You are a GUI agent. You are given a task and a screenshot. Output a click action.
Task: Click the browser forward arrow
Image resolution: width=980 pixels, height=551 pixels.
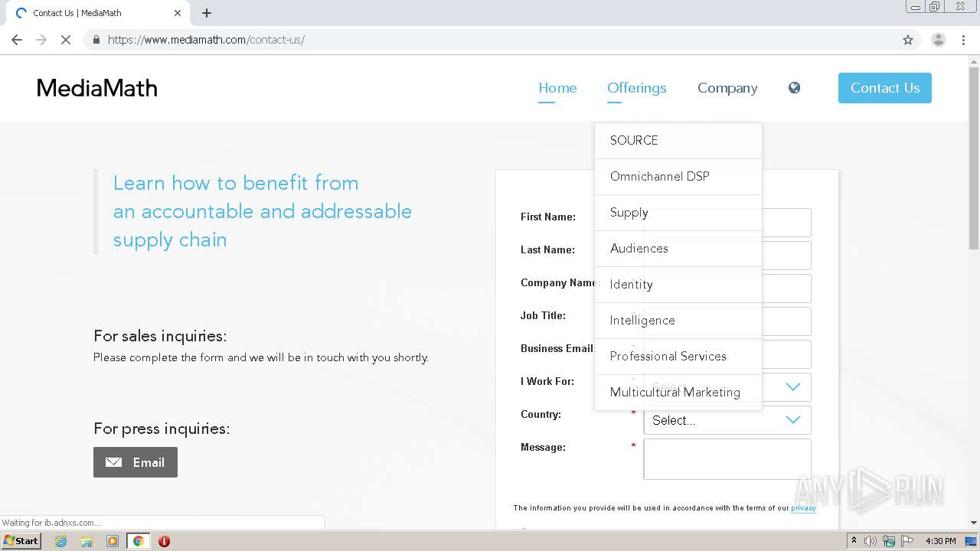tap(41, 40)
